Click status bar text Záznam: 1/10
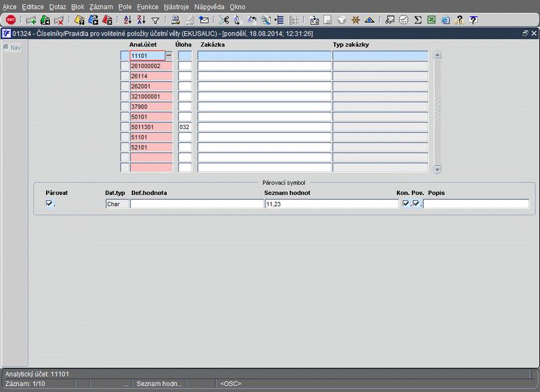 [25, 383]
